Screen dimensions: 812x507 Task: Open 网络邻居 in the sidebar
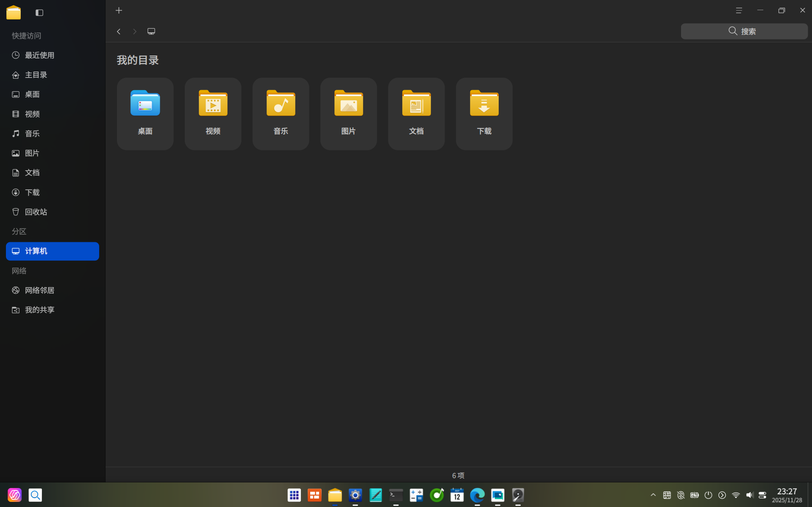pyautogui.click(x=53, y=290)
